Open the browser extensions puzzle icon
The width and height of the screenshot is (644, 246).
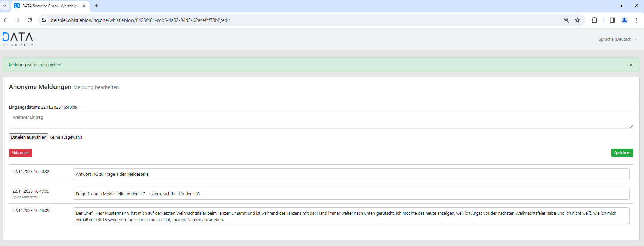tap(594, 20)
